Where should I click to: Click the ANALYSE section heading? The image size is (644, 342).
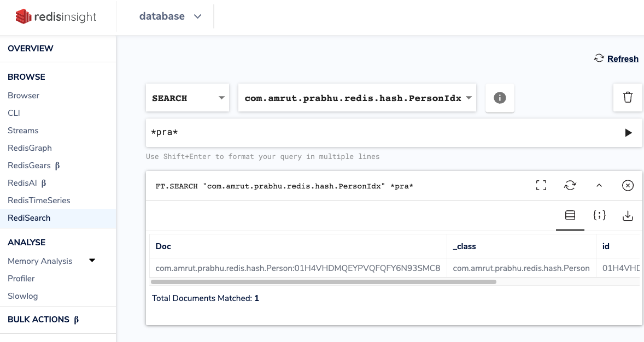26,242
